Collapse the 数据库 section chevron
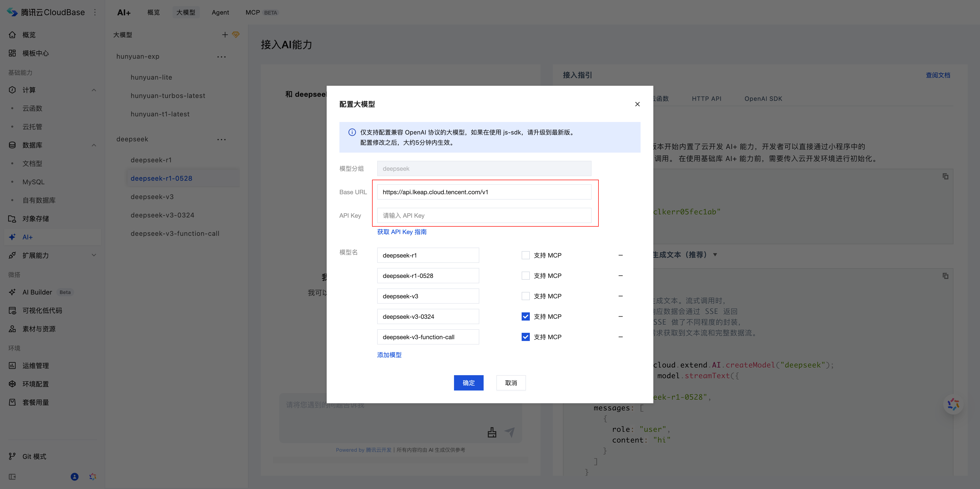This screenshot has width=980, height=489. coord(94,145)
